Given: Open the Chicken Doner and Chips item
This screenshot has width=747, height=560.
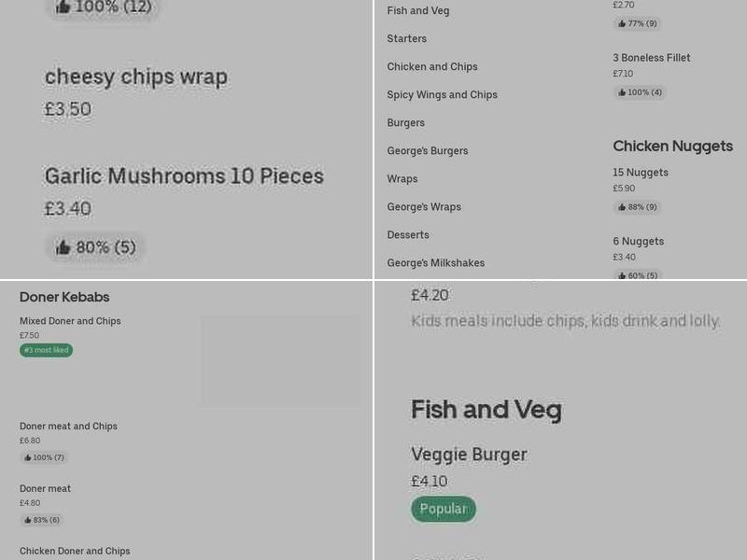Looking at the screenshot, I should [x=75, y=551].
